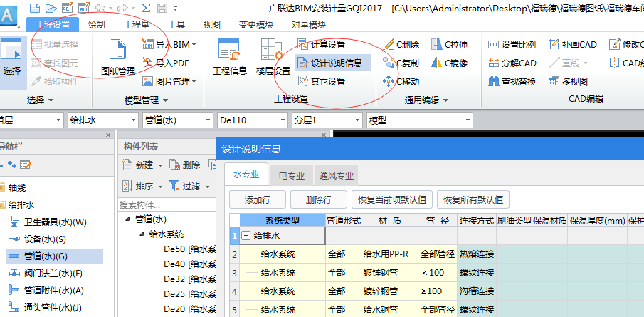Click the New file icon in quick toolbar
Viewport: 644px width, 317px height.
[36, 7]
